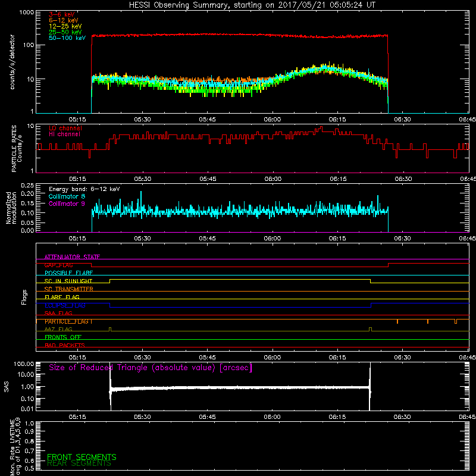The image size is (476, 476).
Task: Select the POSSIBLE_FLARE flag label
Action: click(x=68, y=273)
